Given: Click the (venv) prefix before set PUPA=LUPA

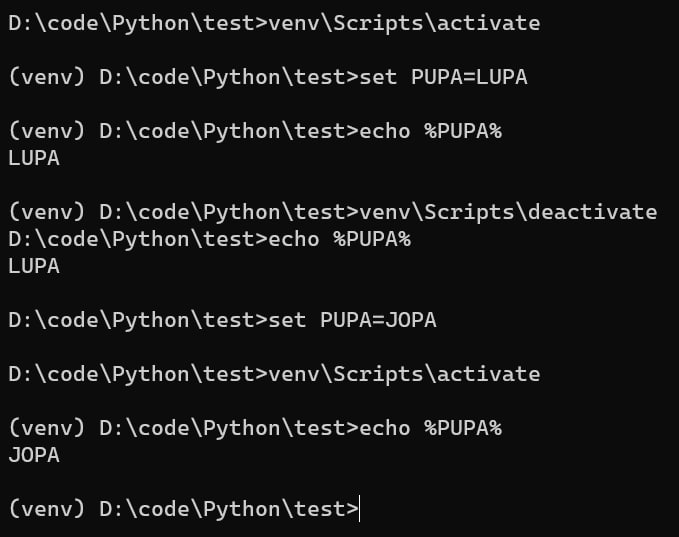Looking at the screenshot, I should [46, 77].
